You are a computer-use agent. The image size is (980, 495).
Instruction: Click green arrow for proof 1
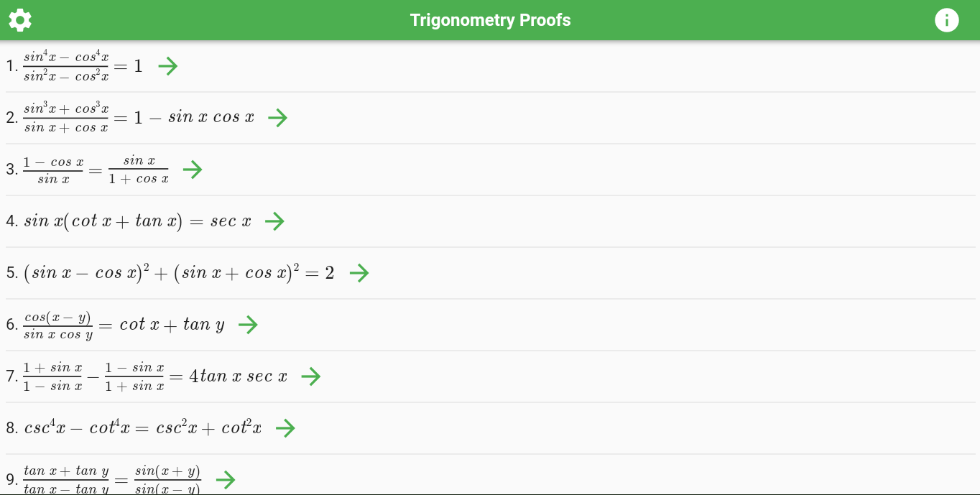pos(168,66)
